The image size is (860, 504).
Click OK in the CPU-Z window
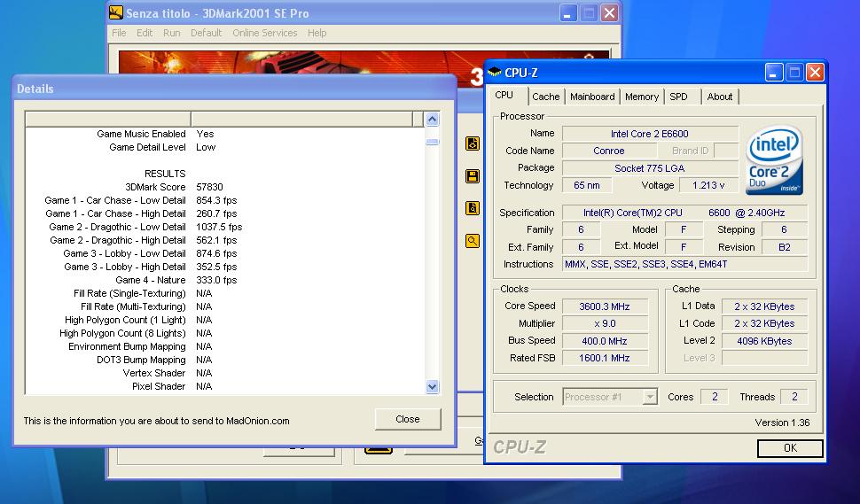(x=790, y=448)
